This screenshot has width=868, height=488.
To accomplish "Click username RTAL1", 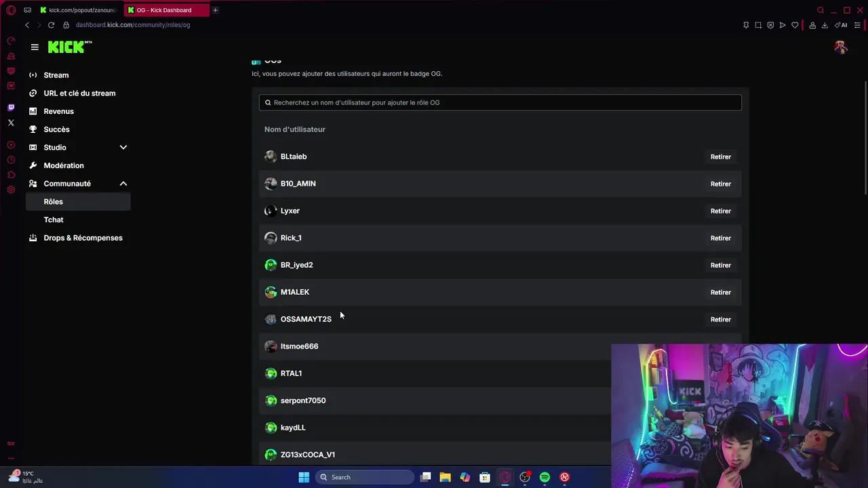I will click(x=291, y=373).
